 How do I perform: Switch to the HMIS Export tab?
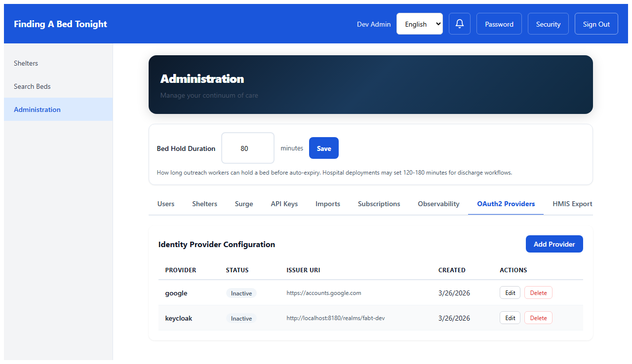point(573,204)
